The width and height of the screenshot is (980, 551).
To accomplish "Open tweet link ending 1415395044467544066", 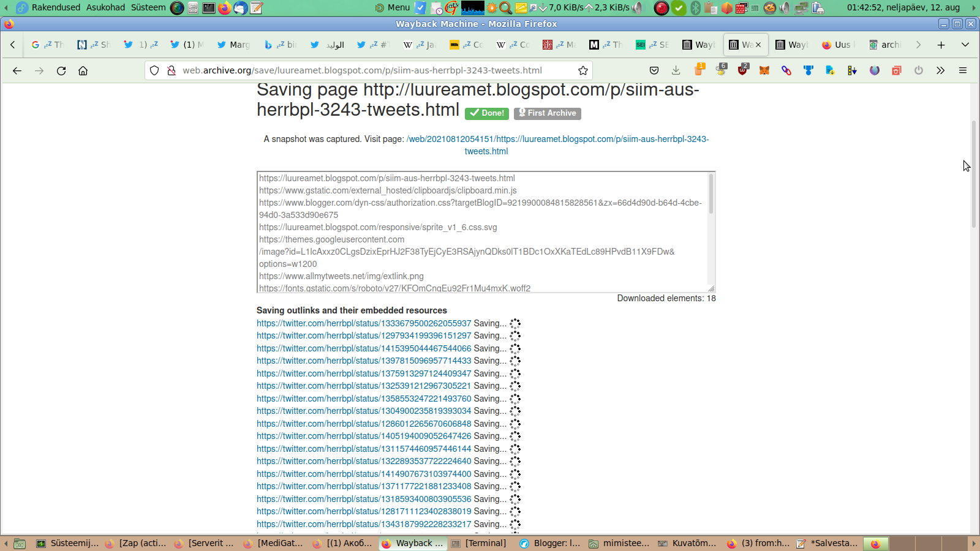I will pos(364,348).
